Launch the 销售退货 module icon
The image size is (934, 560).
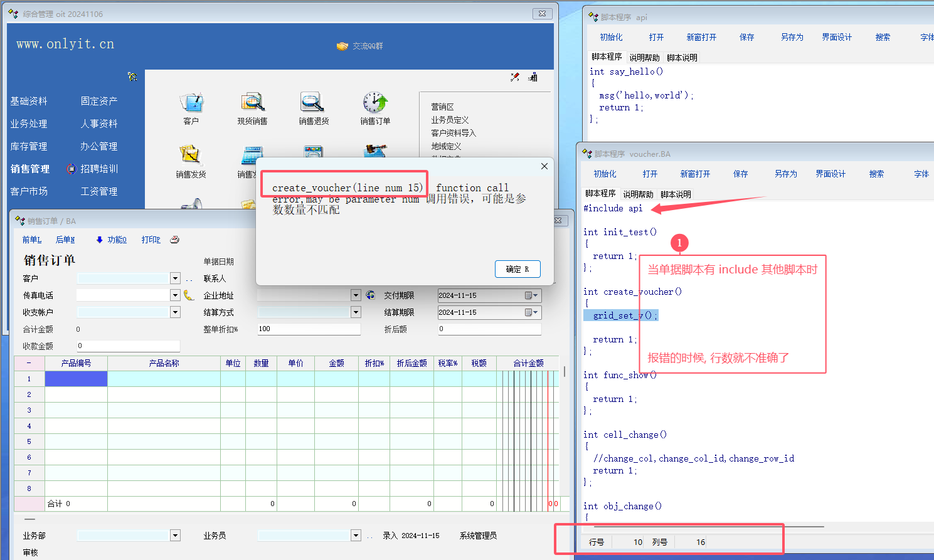point(313,103)
